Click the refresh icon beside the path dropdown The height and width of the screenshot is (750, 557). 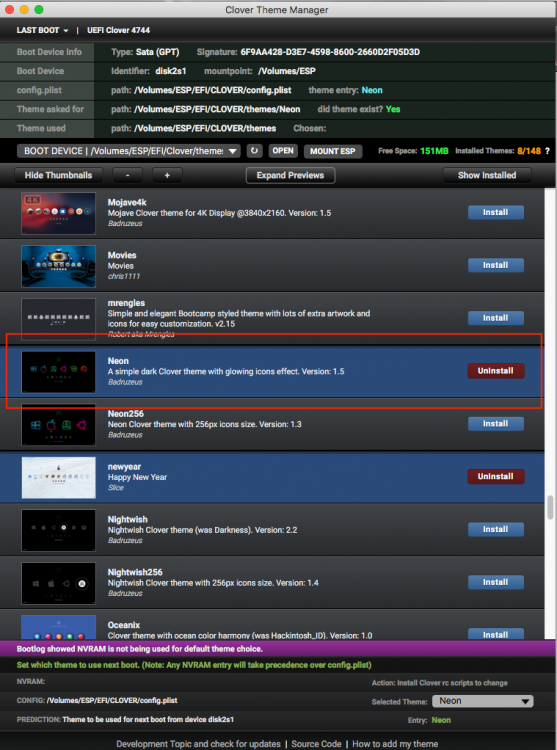[254, 151]
